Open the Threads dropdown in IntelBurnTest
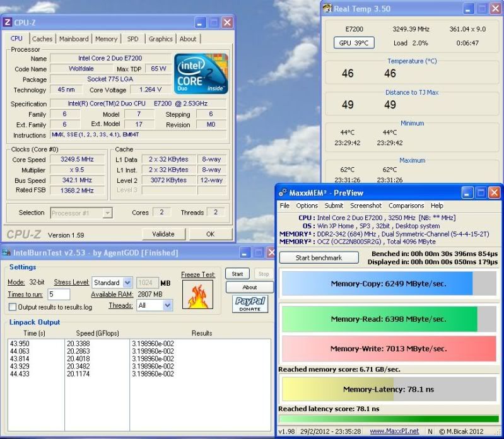 click(167, 305)
